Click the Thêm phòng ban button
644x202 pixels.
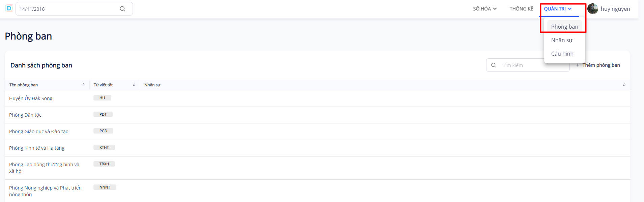pyautogui.click(x=601, y=65)
